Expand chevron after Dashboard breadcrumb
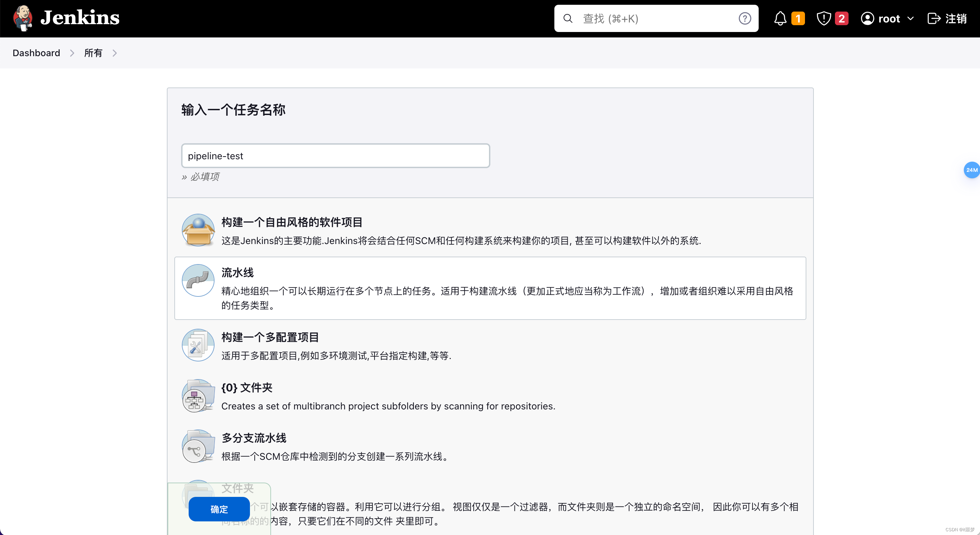Screen dimensions: 980x535 [72, 53]
